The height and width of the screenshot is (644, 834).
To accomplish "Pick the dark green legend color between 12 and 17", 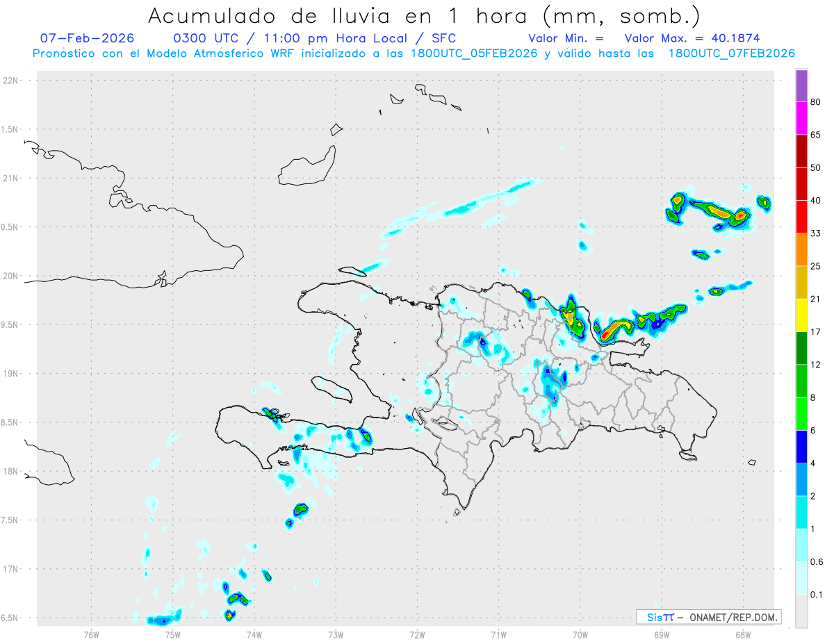I will pos(801,347).
